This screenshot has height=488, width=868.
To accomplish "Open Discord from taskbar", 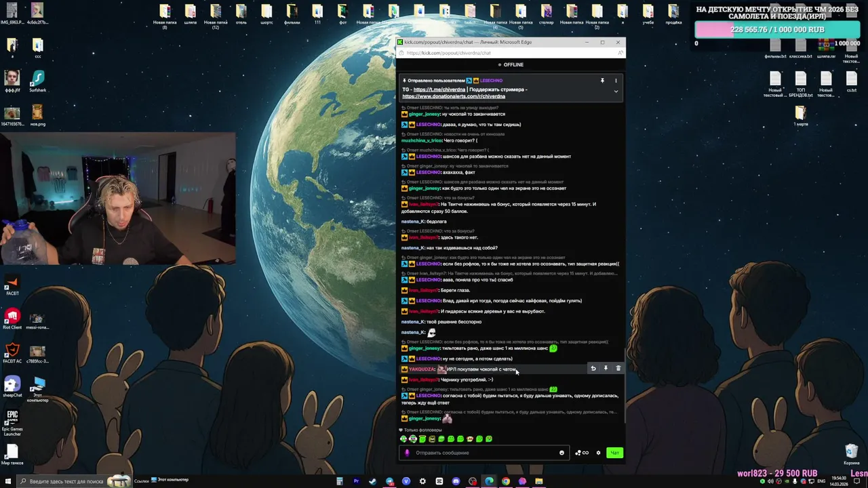I will pyautogui.click(x=456, y=481).
